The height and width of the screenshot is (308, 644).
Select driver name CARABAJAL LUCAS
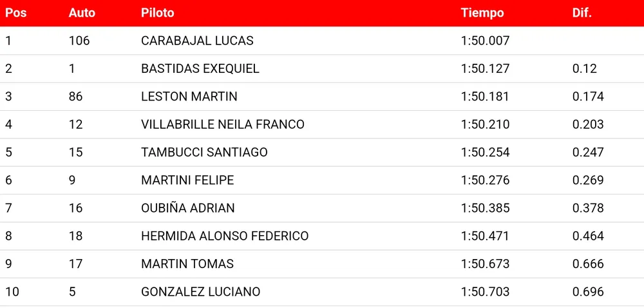pos(197,41)
